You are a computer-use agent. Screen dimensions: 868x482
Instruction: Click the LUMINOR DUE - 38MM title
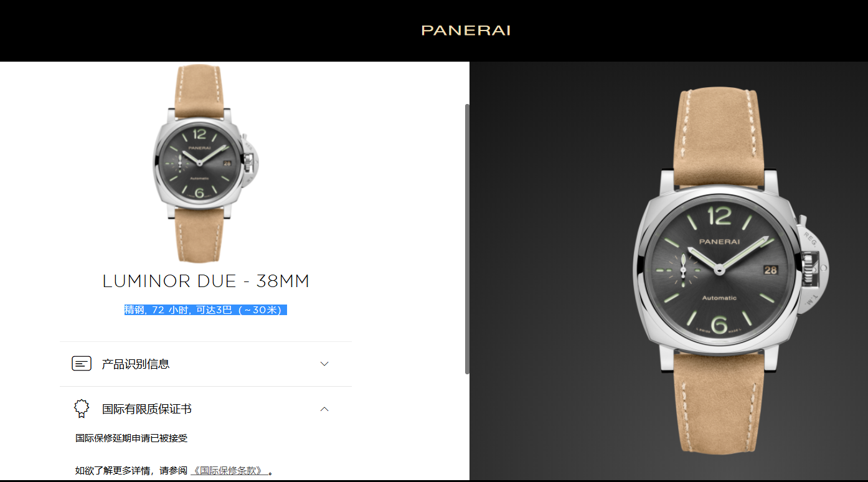tap(206, 281)
